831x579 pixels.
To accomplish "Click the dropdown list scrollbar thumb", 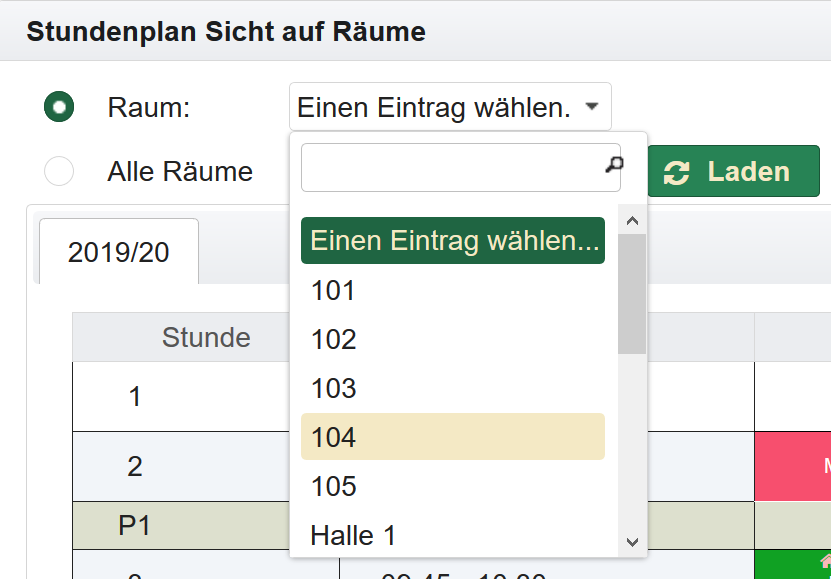I will pos(631,294).
